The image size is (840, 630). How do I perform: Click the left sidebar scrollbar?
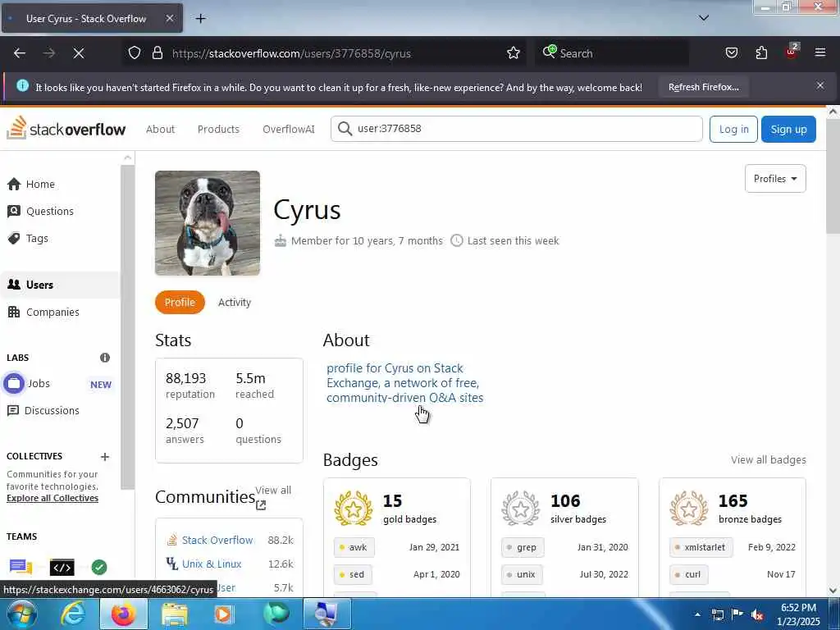(x=127, y=326)
